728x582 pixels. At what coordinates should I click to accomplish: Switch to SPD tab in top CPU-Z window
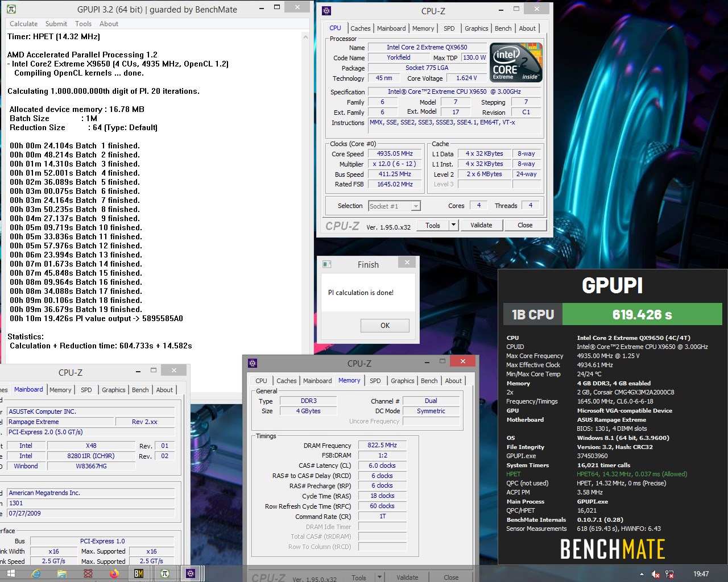[x=449, y=28]
